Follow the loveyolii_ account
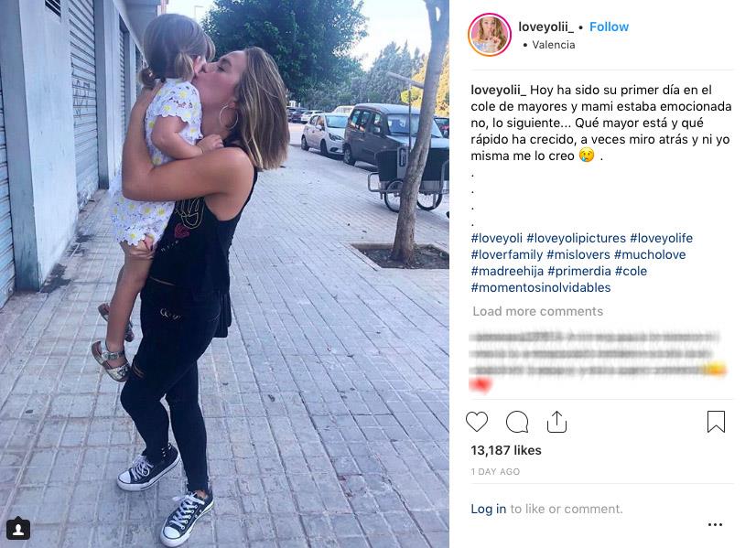Image resolution: width=756 pixels, height=548 pixels. tap(609, 27)
